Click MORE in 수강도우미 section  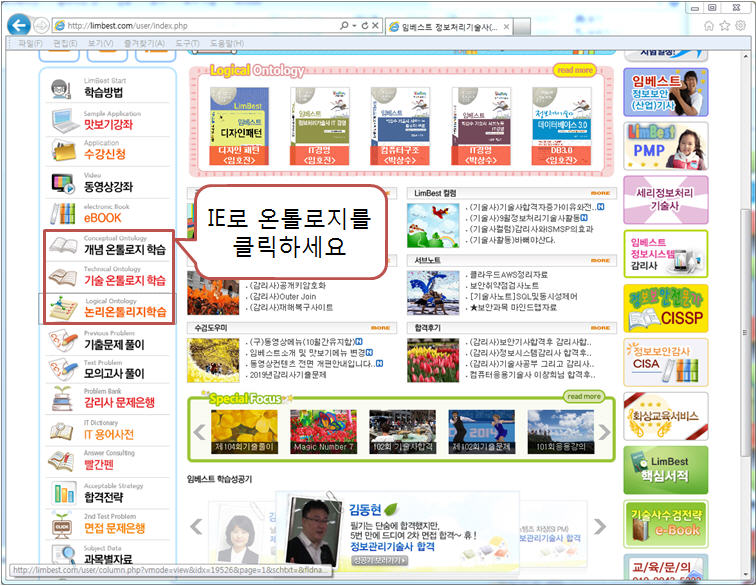[381, 328]
